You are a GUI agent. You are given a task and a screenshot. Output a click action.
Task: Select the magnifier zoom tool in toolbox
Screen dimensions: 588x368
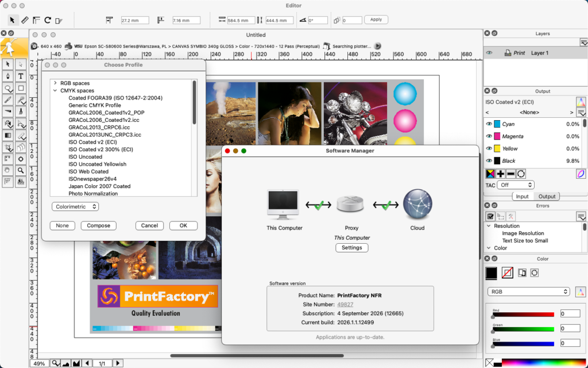(21, 170)
